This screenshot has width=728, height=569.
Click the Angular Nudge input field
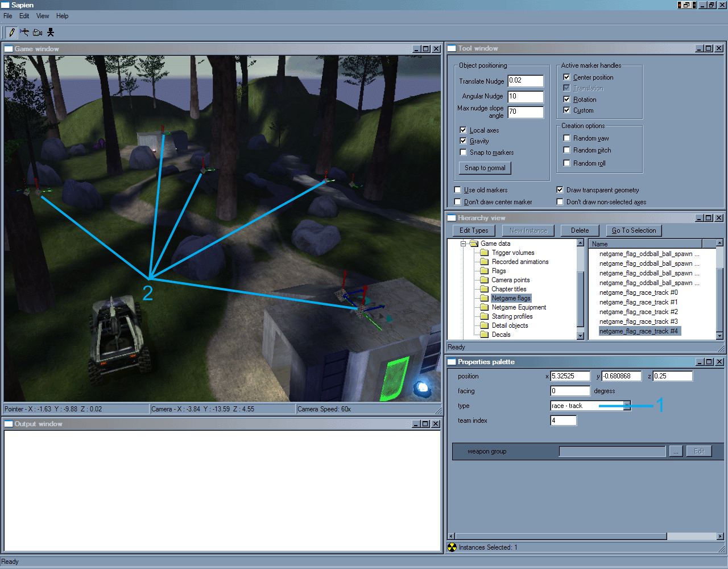point(526,96)
